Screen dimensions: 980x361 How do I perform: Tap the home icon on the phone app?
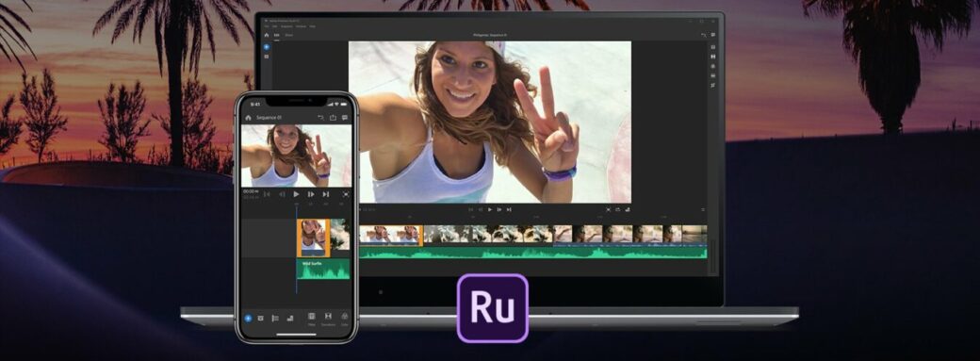(248, 118)
